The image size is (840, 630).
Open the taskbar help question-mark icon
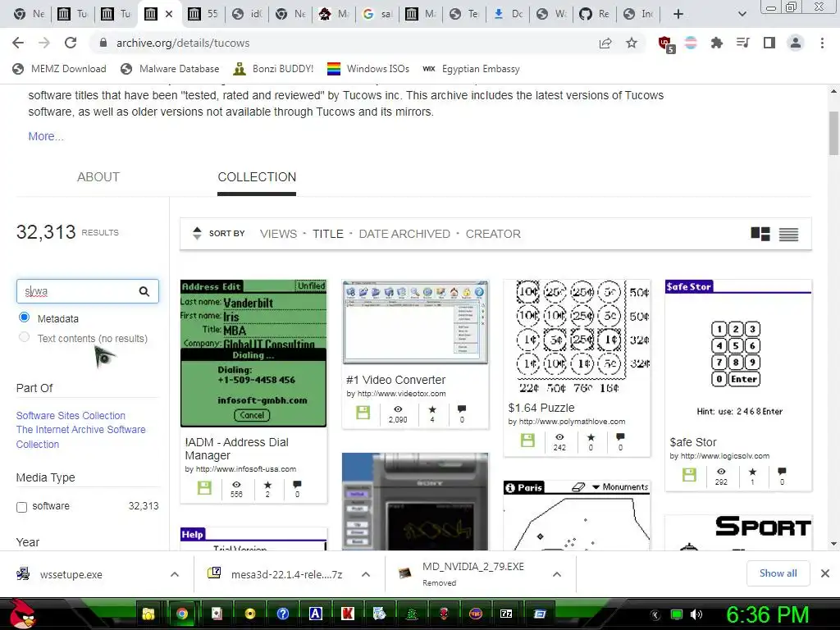tap(283, 614)
